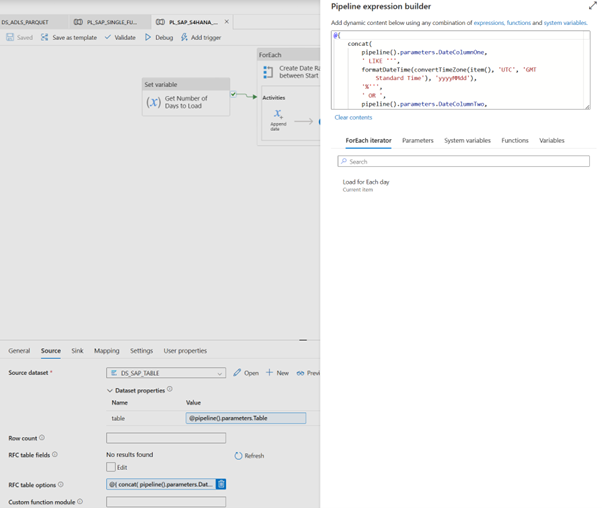The width and height of the screenshot is (602, 508).
Task: Switch to Functions tab
Action: point(515,141)
